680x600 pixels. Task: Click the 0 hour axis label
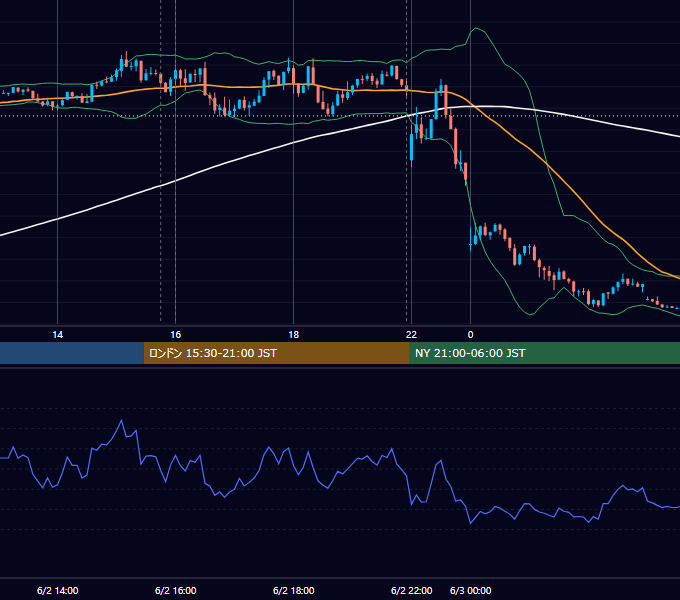[x=471, y=335]
